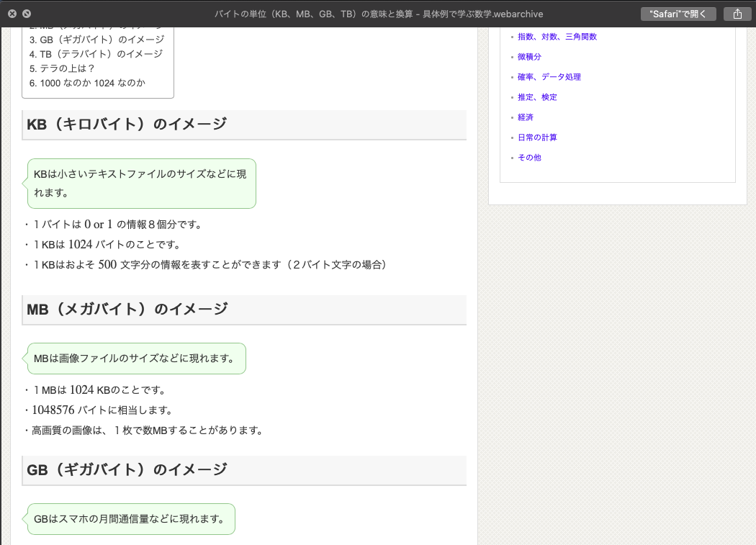This screenshot has height=545, width=756.
Task: Expand the preview to full screen
Action: 27,14
